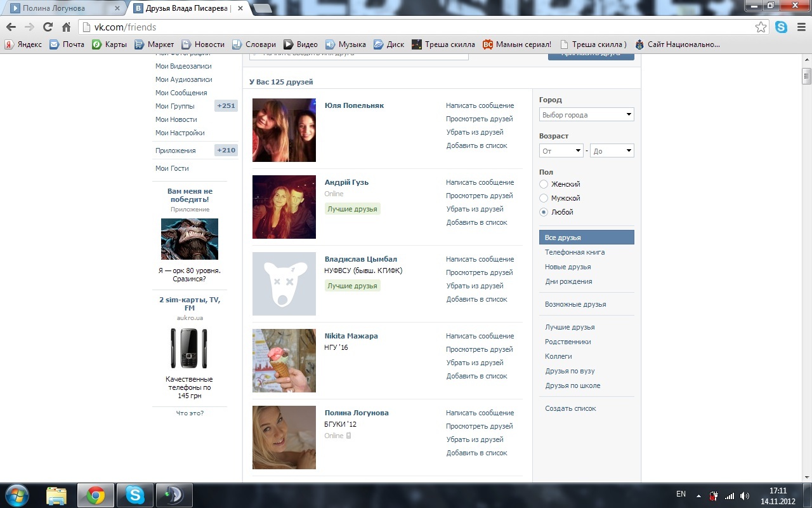Open Nikita Мажара ice cream photo
This screenshot has width=812, height=508.
pos(284,361)
